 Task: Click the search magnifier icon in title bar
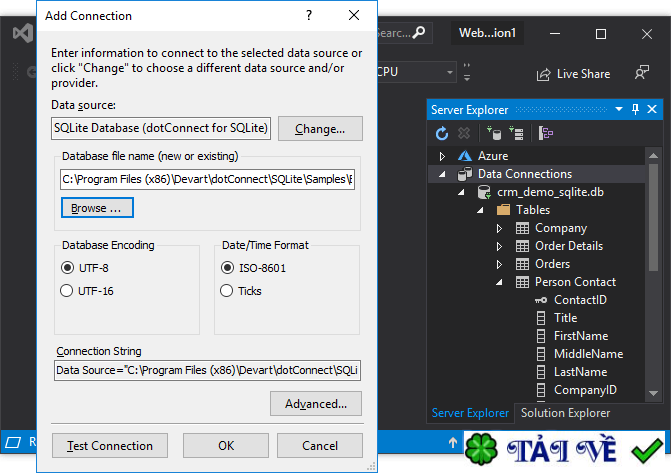[x=419, y=33]
